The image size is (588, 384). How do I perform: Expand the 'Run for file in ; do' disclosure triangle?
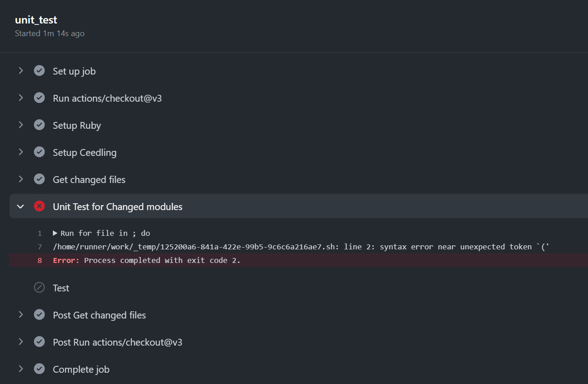coord(55,233)
